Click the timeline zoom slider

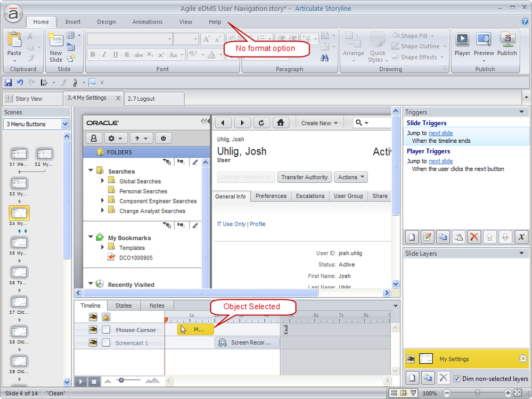pyautogui.click(x=121, y=380)
